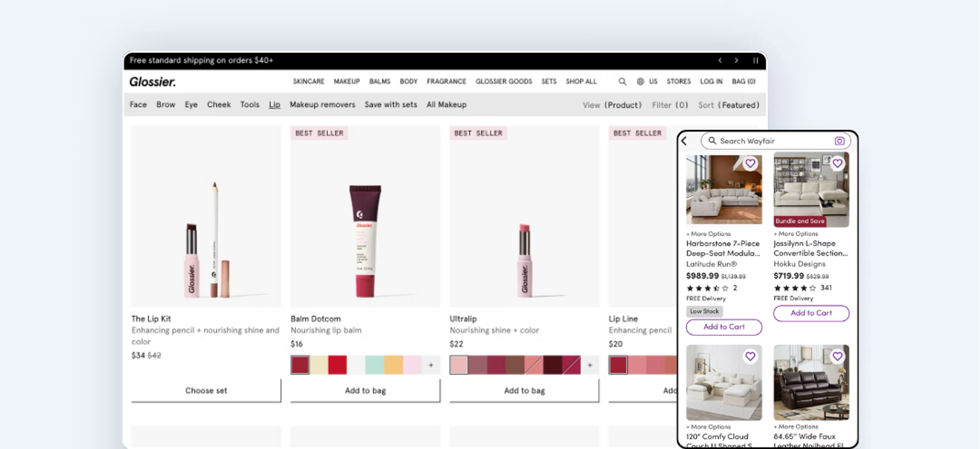980x449 pixels.
Task: Expand more Balm Dotcom shades plus
Action: [x=431, y=365]
